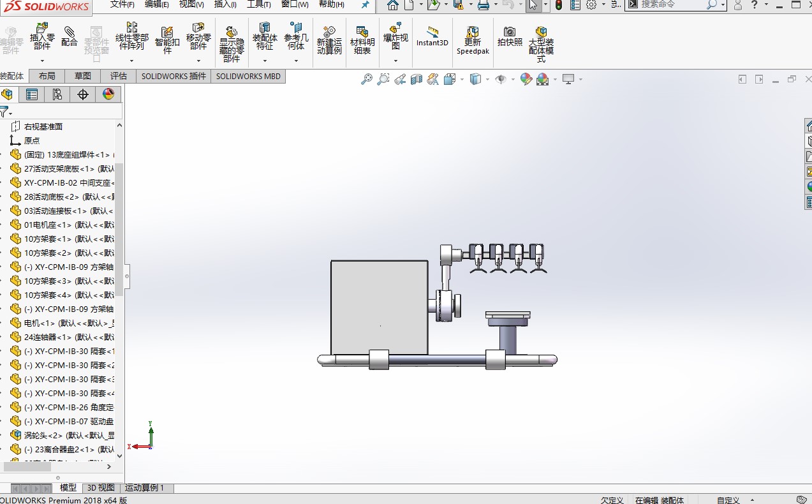Click the Home icon in the top toolbar
The height and width of the screenshot is (504, 812).
[393, 5]
